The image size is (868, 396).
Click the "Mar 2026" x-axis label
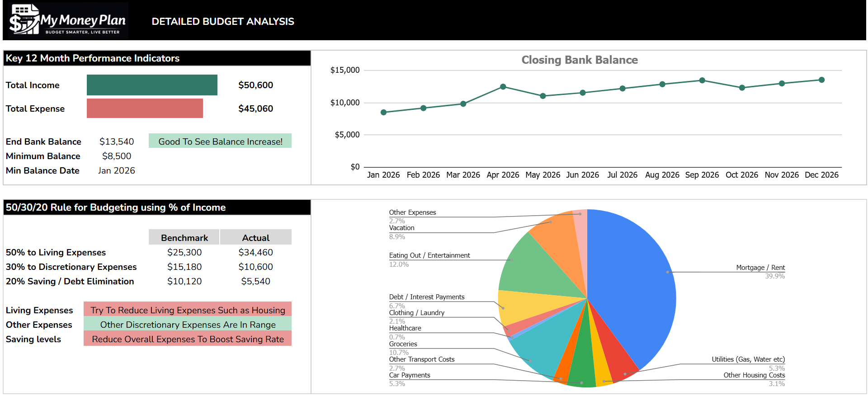463,175
